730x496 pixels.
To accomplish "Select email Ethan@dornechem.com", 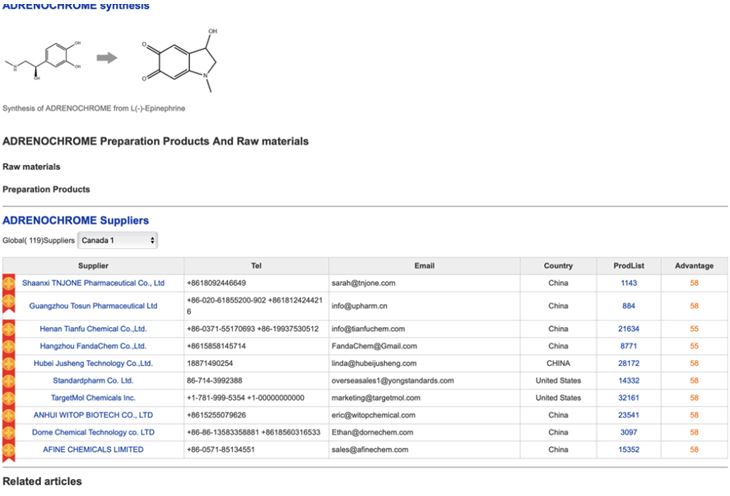I will 372,432.
